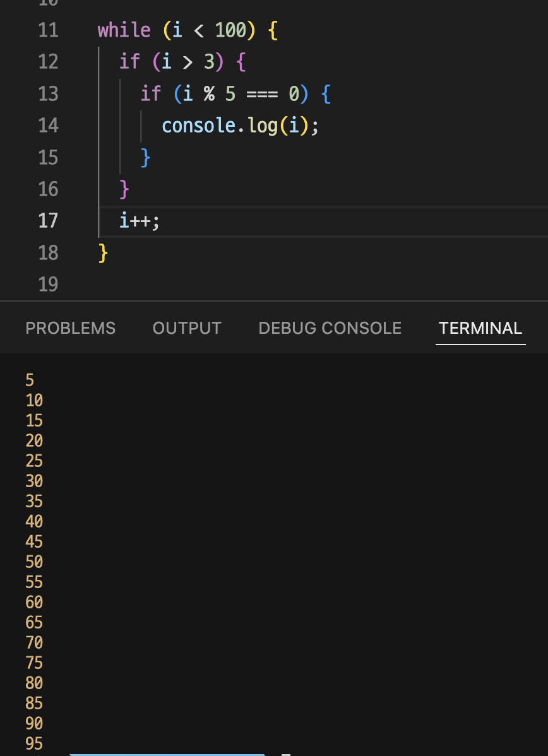Click the number 100 in the while condition
The image size is (548, 756).
point(230,31)
